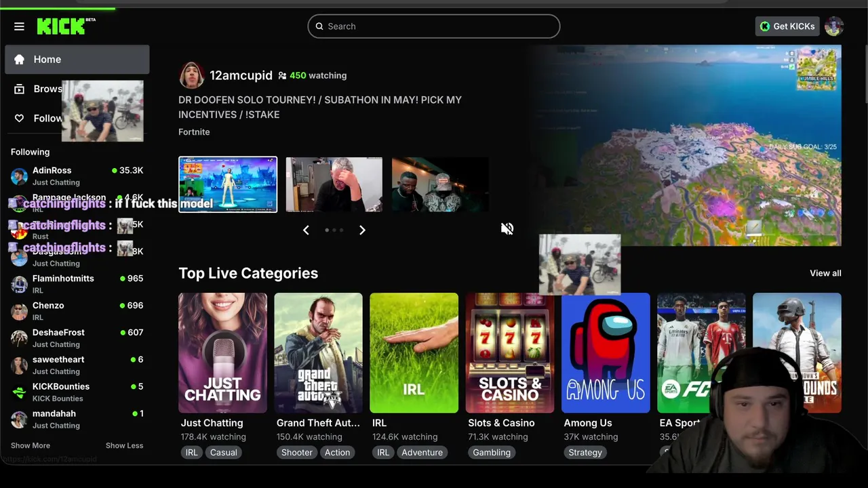Image resolution: width=868 pixels, height=488 pixels.
Task: Click View all categories link
Action: (825, 273)
